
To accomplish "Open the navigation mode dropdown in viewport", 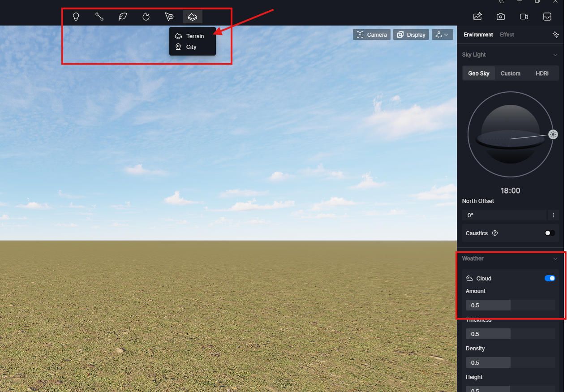I will [442, 34].
